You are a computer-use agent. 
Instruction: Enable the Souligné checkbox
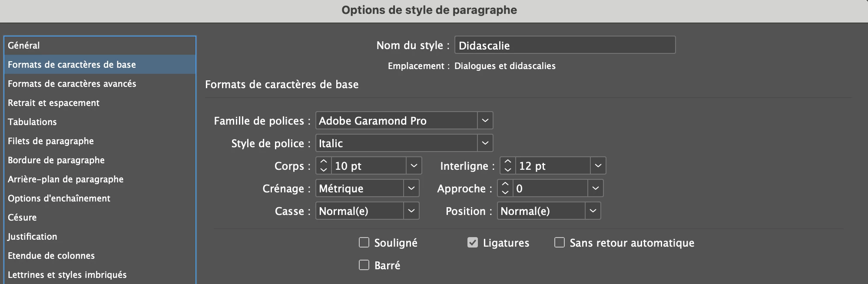364,242
